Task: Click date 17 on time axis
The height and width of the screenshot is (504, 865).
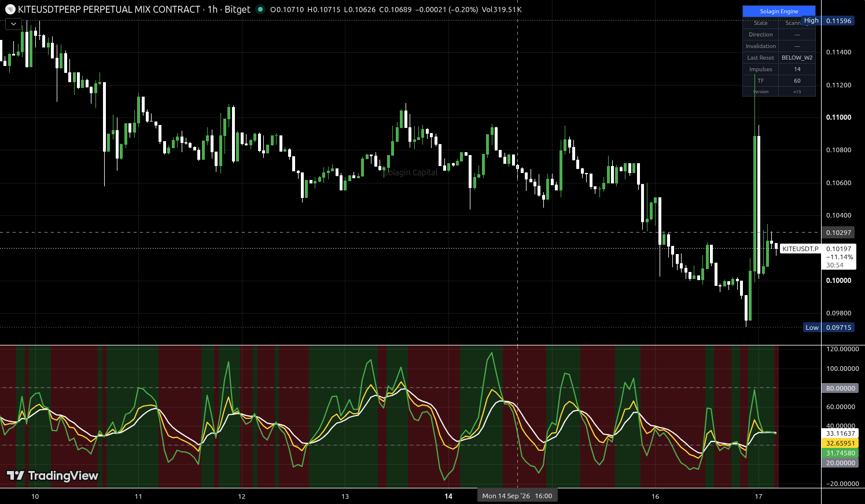Action: point(759,496)
